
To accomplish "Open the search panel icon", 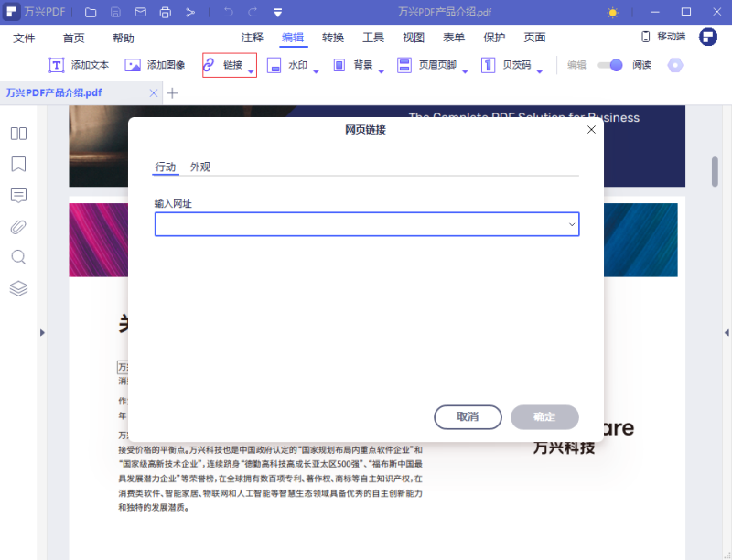I will pos(18,257).
